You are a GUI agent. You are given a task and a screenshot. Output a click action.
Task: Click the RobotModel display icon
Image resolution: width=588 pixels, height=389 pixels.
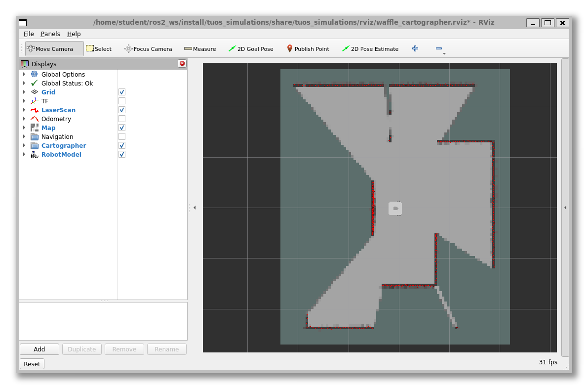click(35, 154)
